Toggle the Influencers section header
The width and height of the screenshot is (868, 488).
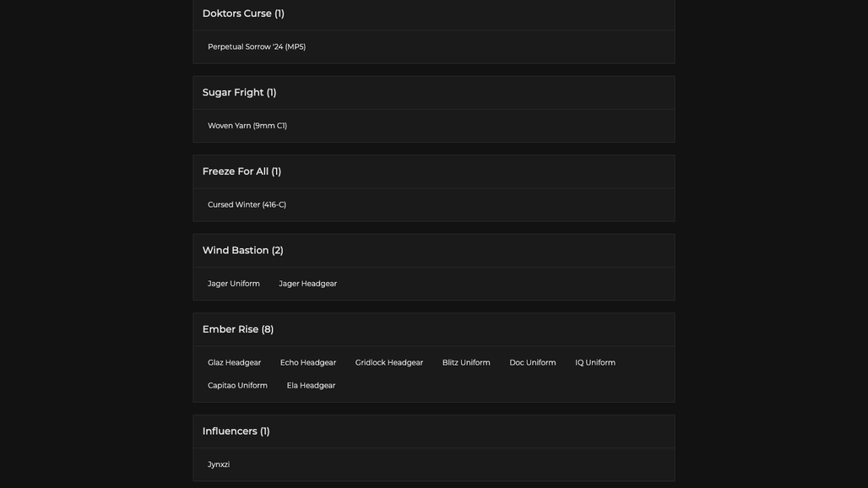tap(433, 431)
